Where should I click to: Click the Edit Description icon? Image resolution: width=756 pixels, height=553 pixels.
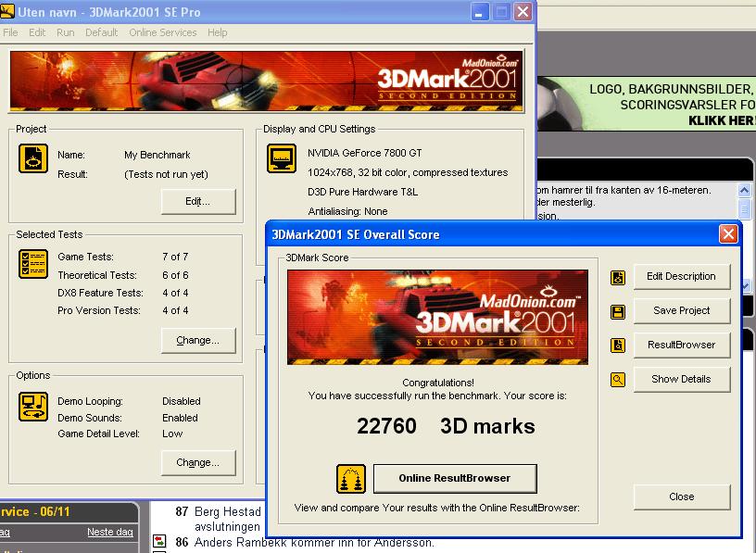(618, 278)
